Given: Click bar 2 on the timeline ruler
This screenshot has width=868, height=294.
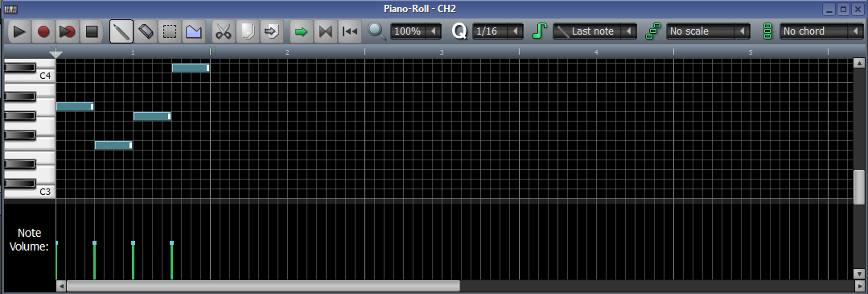Looking at the screenshot, I should (x=287, y=52).
